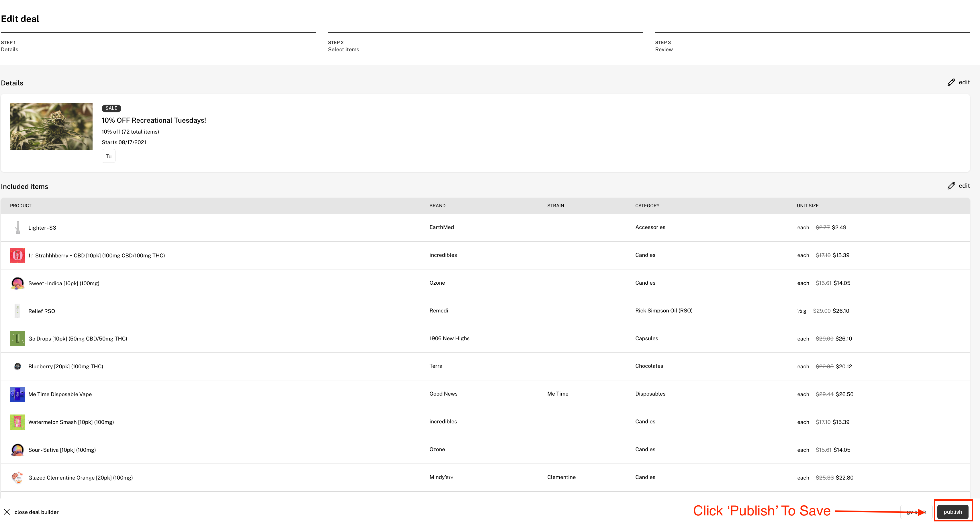Open the Step 3 Review tab

[663, 46]
